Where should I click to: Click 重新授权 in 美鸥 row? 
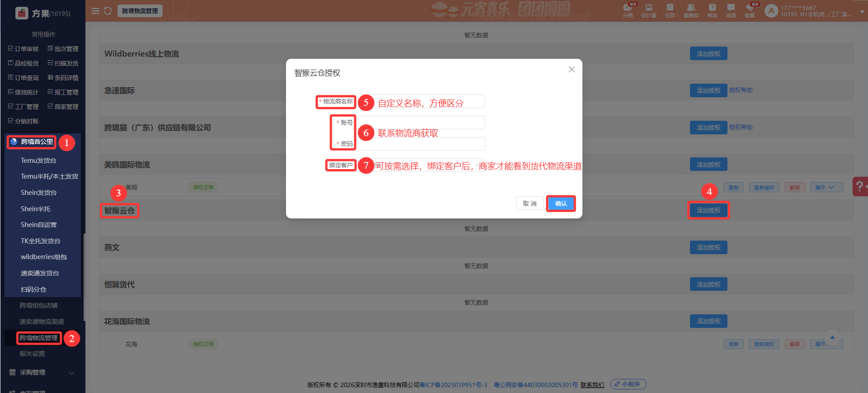click(x=764, y=187)
